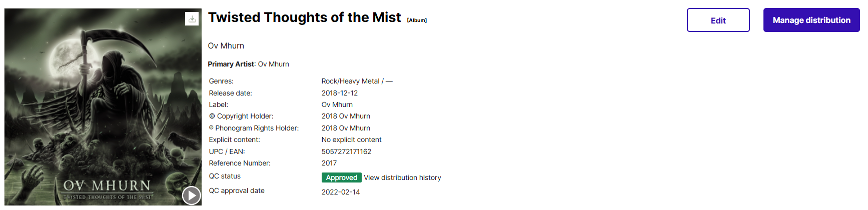Click the release date 2018-12-12
Viewport: 868px width, 210px height.
(340, 93)
